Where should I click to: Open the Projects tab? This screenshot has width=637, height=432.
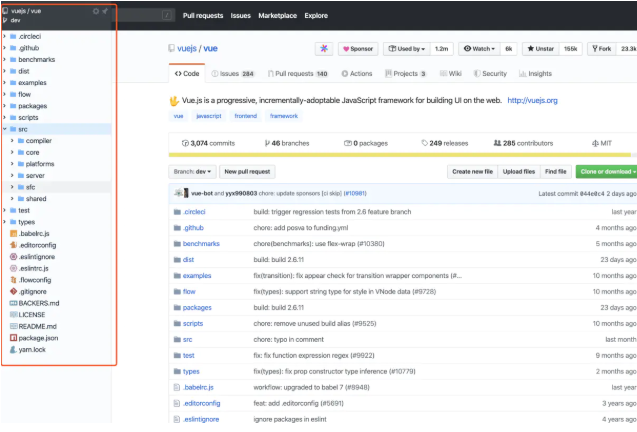click(405, 74)
